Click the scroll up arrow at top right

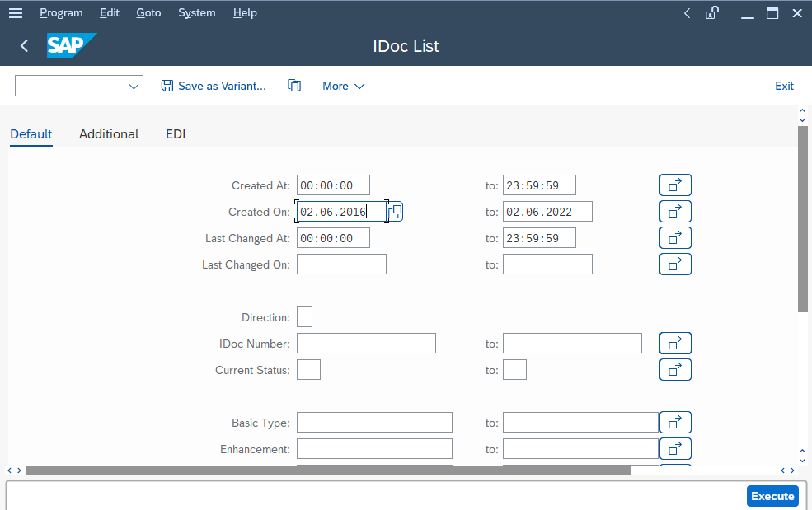(802, 110)
